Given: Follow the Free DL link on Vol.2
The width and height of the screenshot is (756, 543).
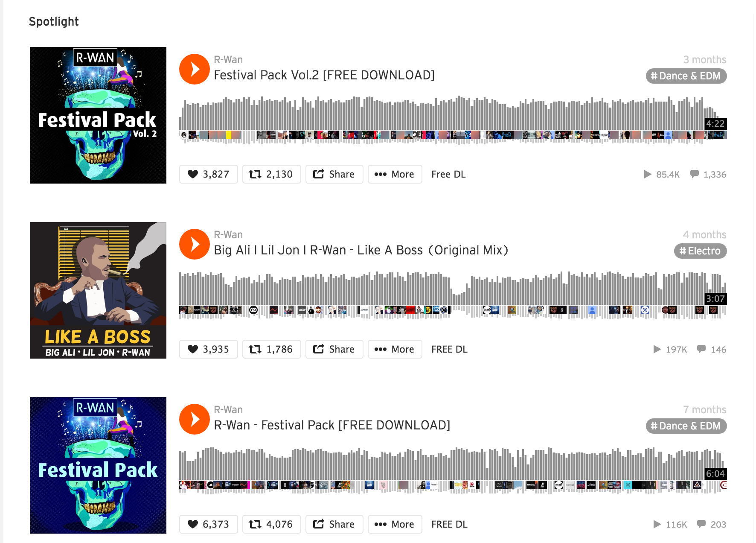Looking at the screenshot, I should 448,174.
